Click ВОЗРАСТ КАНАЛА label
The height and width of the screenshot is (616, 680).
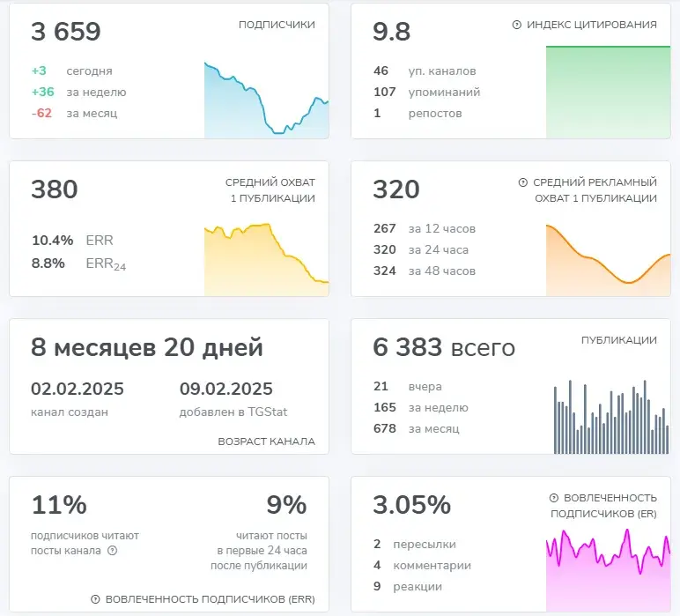[x=266, y=442]
